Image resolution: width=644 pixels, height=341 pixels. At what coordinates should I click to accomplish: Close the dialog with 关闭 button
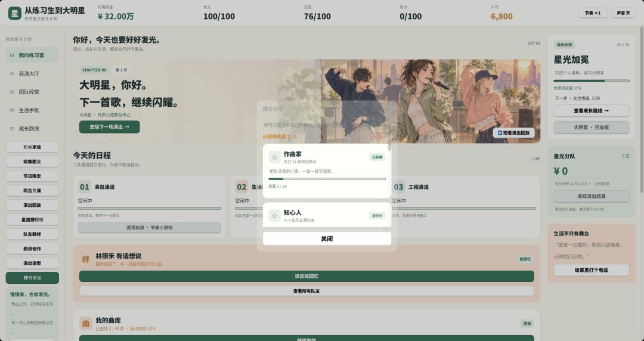click(327, 238)
